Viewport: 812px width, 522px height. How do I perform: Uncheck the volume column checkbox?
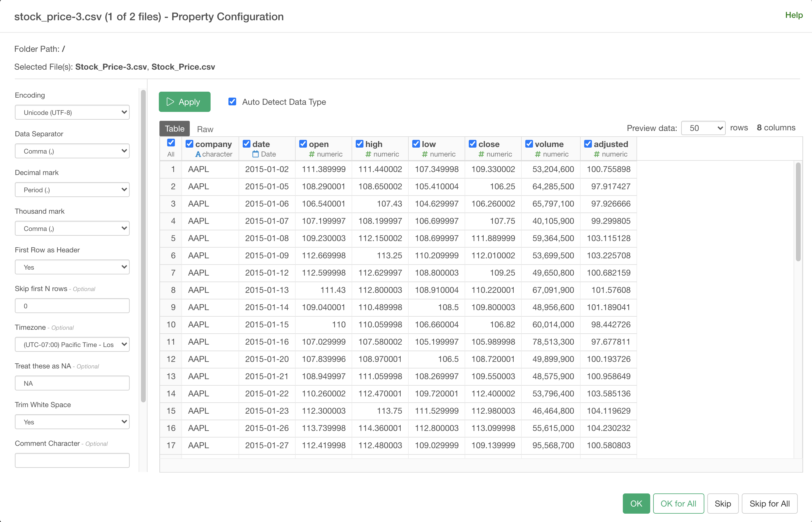point(529,144)
